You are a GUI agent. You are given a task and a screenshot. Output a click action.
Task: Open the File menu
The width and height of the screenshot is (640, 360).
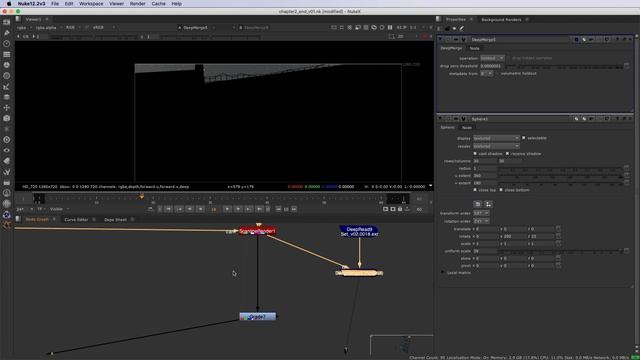pyautogui.click(x=55, y=4)
